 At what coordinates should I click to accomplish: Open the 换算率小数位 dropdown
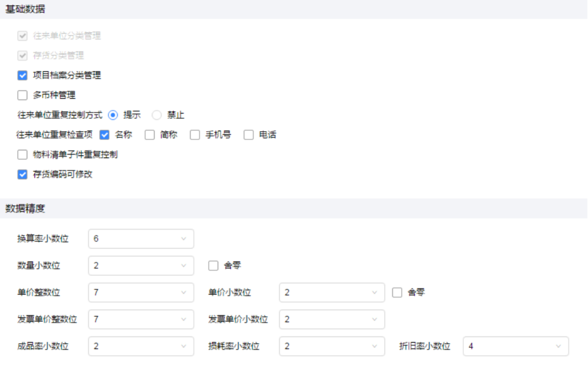141,239
